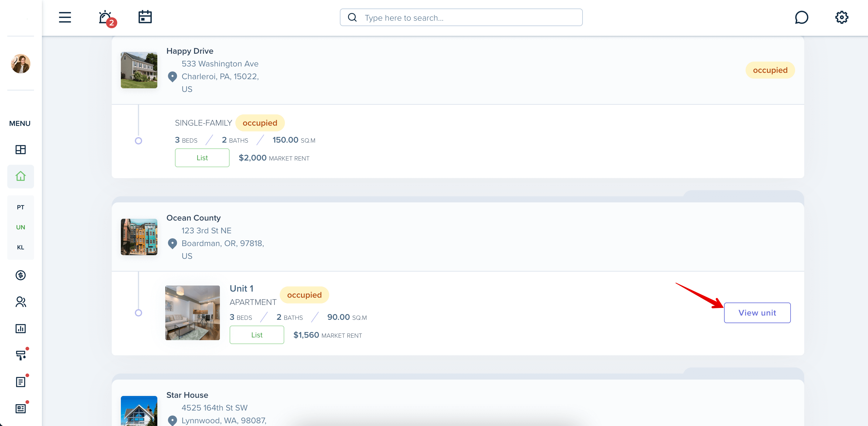Open the bar chart reports icon
Image resolution: width=868 pixels, height=426 pixels.
coord(21,328)
